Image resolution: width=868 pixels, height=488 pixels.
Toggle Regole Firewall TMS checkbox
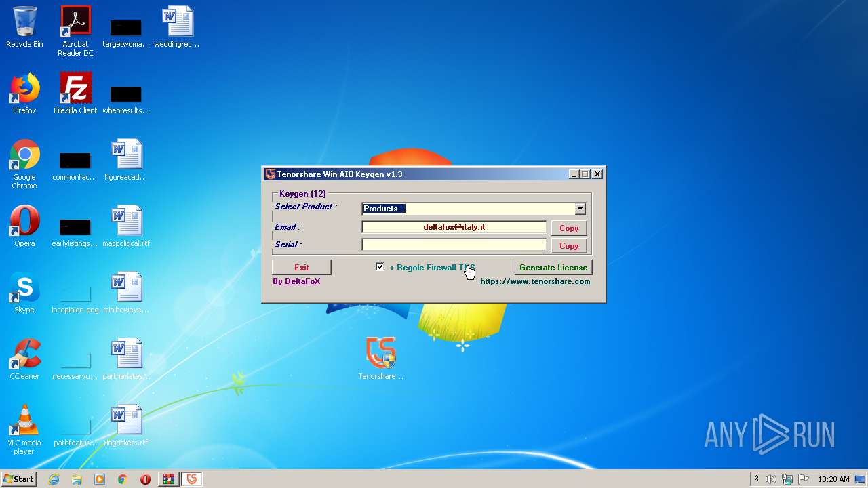coord(380,267)
